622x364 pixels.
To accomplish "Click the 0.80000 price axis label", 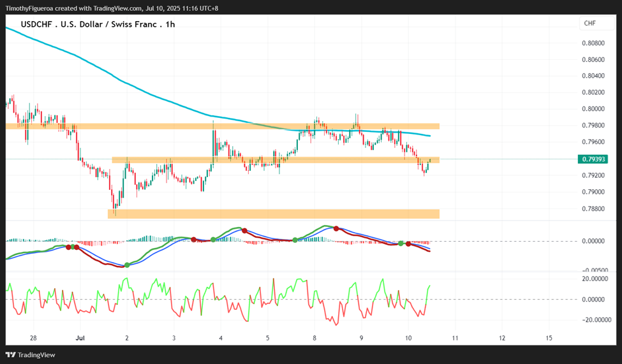I will tap(593, 109).
